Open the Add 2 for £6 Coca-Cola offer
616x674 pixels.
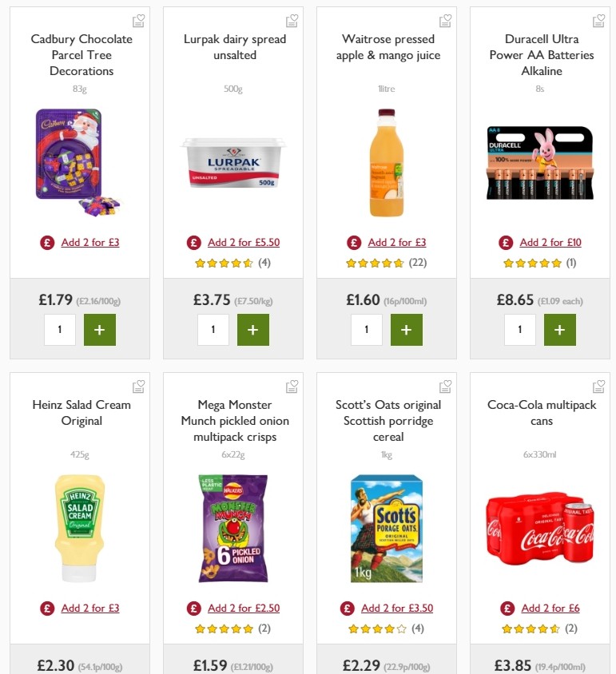pyautogui.click(x=550, y=608)
